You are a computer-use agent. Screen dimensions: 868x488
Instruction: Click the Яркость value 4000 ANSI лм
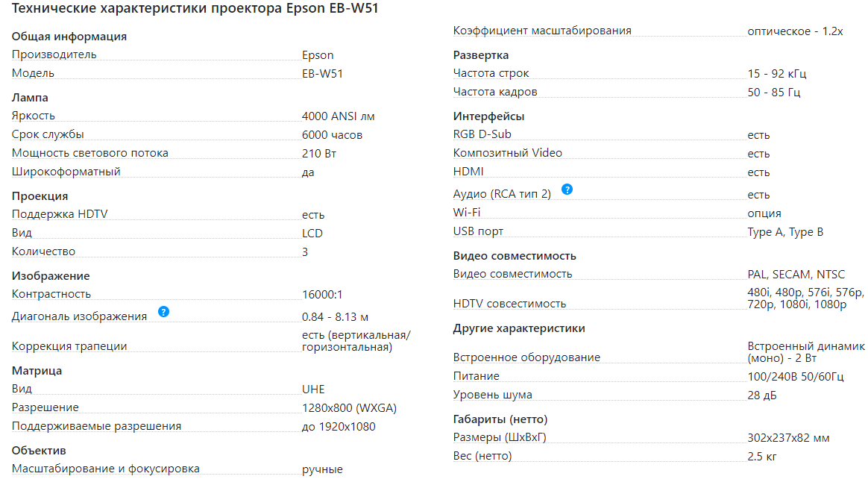pos(339,116)
